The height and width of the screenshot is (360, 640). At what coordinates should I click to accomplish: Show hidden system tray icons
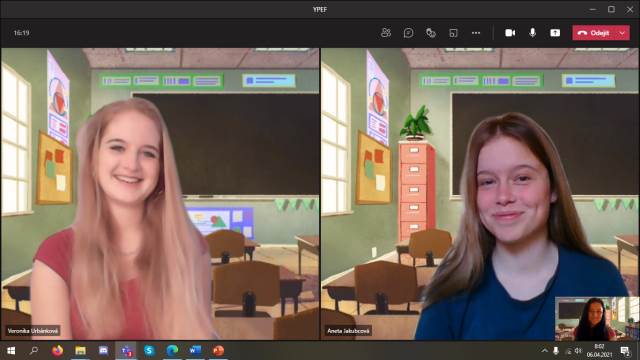point(544,351)
